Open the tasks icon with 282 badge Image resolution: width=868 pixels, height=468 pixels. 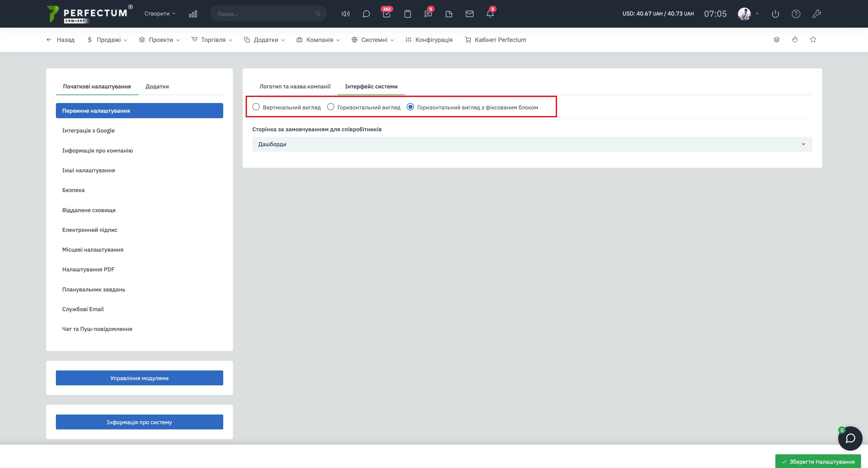coord(387,14)
